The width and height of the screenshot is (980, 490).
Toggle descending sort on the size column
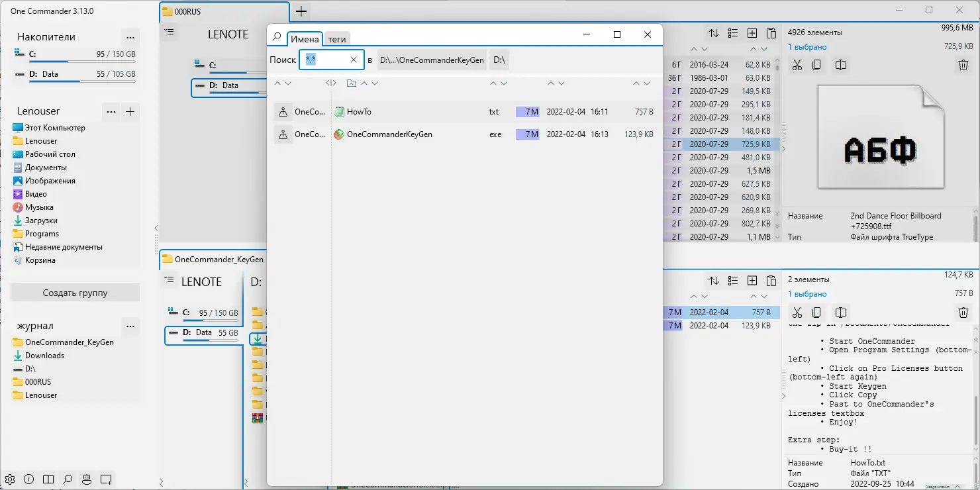click(x=763, y=48)
